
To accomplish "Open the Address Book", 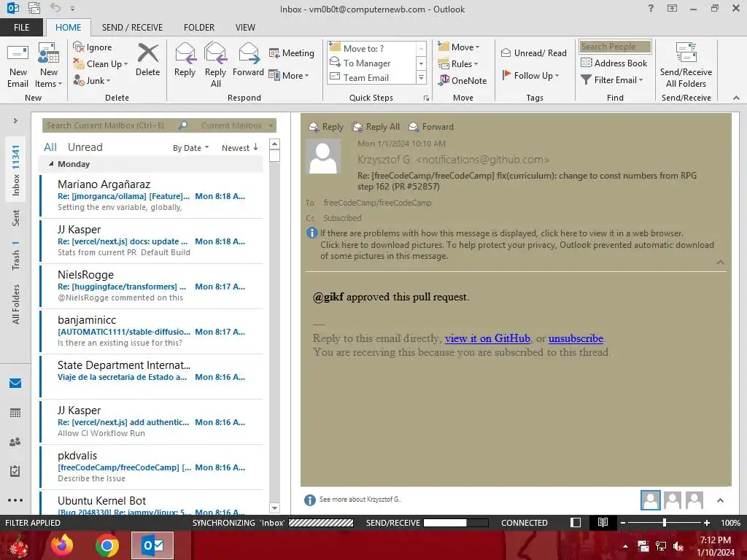I will [614, 63].
